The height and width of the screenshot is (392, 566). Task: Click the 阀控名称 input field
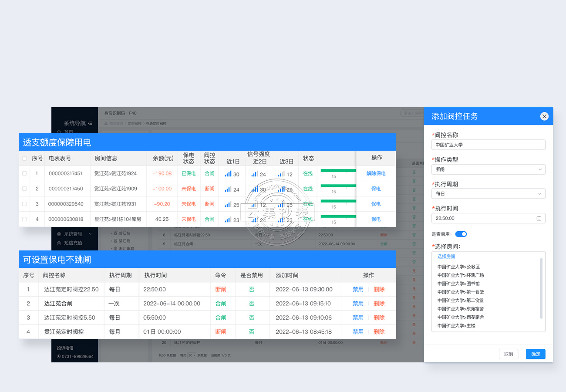[x=488, y=145]
